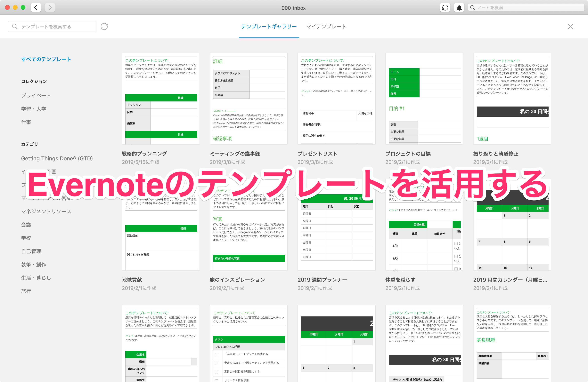Click the 2019/5/15に作成 date
Image resolution: width=588 pixels, height=382 pixels.
tap(141, 162)
